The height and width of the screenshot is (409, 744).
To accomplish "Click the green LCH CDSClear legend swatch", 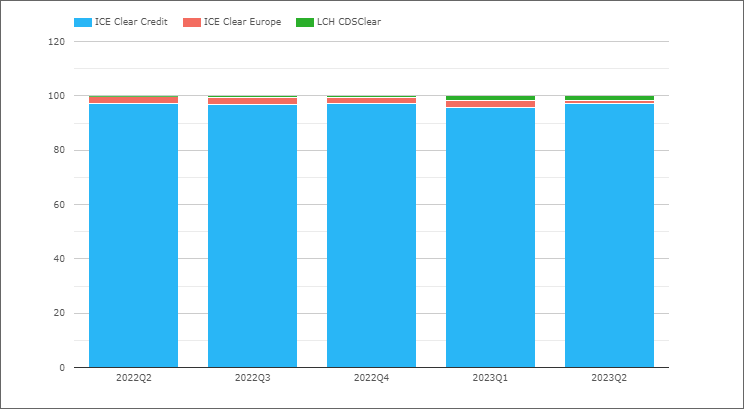I will tap(305, 22).
